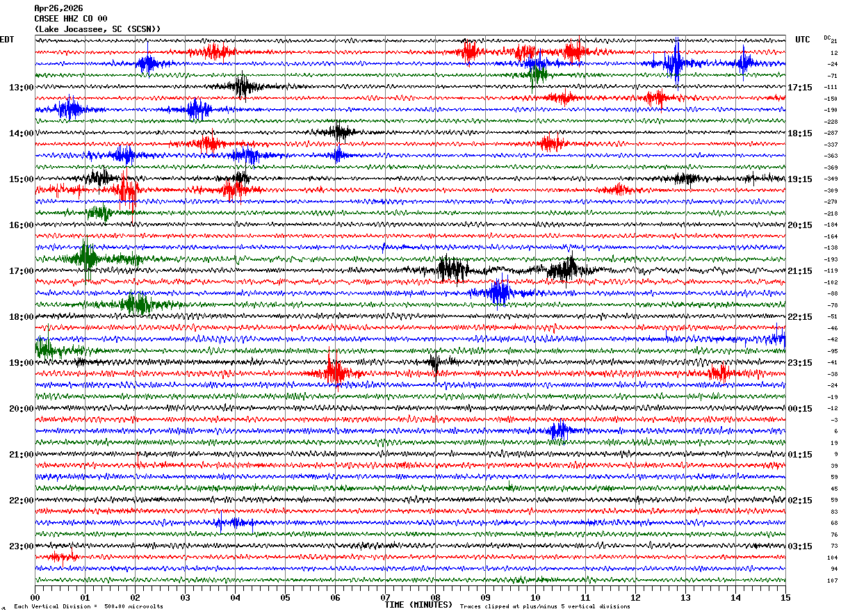Click the DC offset value "-349"
The image size is (841, 616).
(831, 179)
